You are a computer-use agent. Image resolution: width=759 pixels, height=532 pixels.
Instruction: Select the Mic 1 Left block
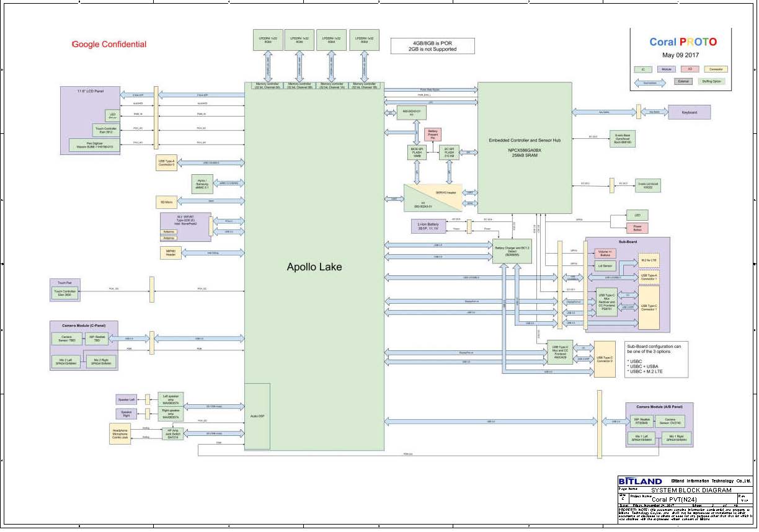(642, 439)
